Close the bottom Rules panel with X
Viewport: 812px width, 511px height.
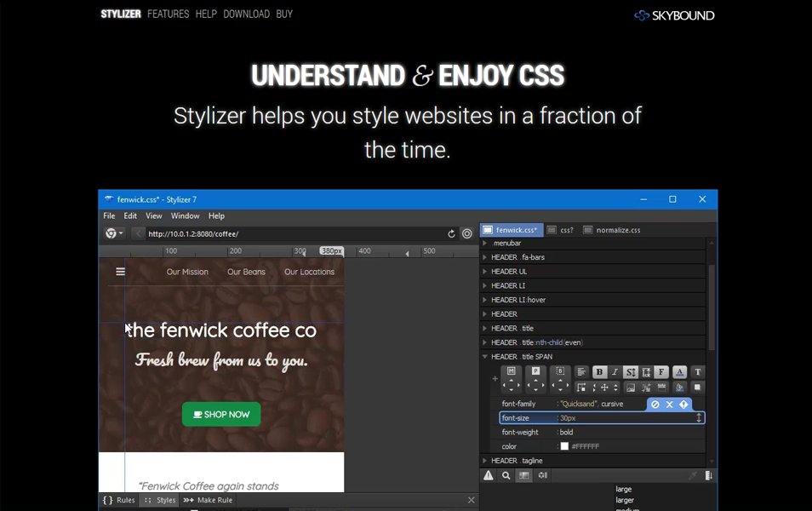(471, 500)
